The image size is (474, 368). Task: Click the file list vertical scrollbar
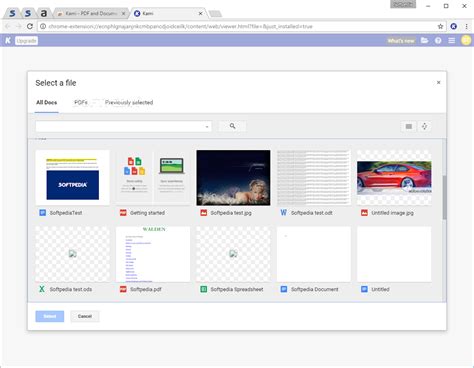pyautogui.click(x=444, y=197)
